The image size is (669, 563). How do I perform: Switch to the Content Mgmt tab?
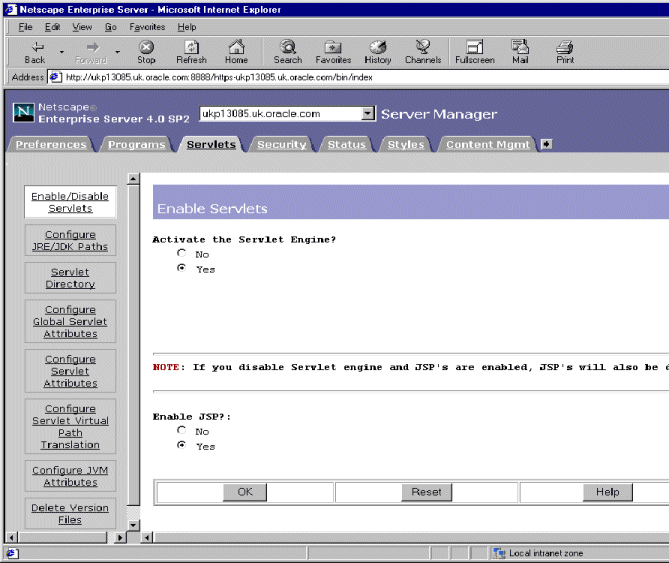pos(488,145)
